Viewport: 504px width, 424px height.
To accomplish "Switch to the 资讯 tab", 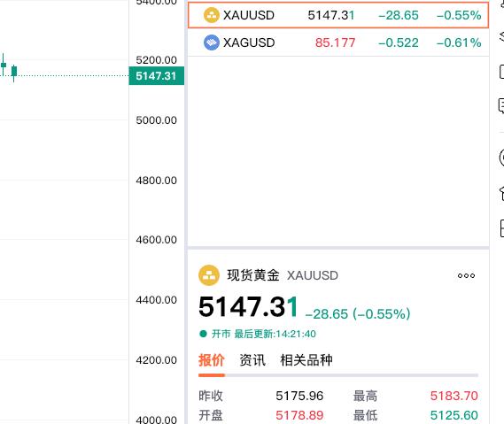I will 252,360.
